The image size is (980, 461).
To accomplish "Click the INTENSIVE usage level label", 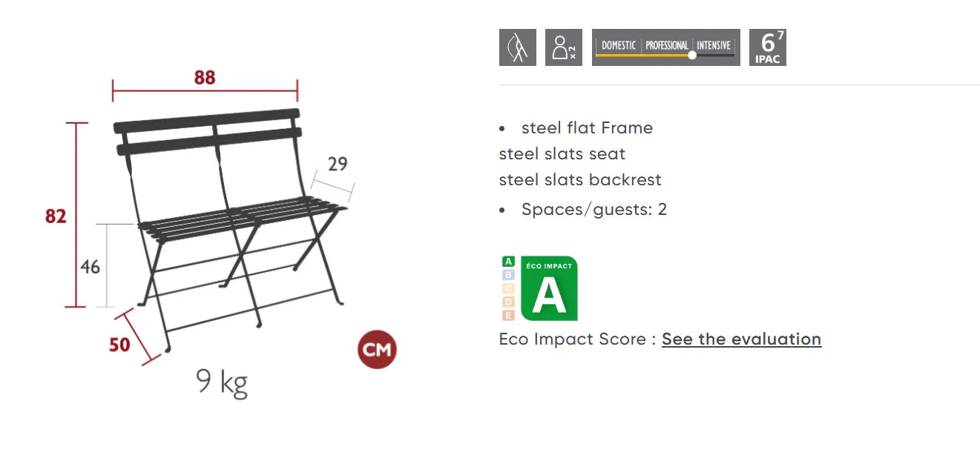I will (x=713, y=45).
